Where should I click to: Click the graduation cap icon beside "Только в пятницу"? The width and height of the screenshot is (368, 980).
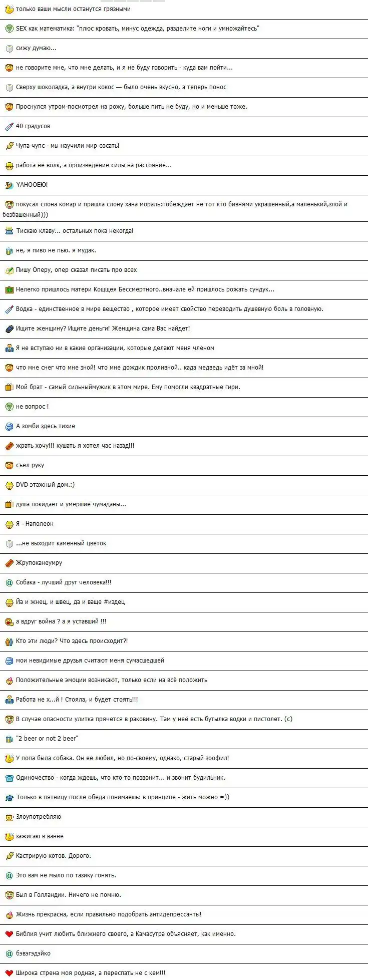[x=9, y=797]
